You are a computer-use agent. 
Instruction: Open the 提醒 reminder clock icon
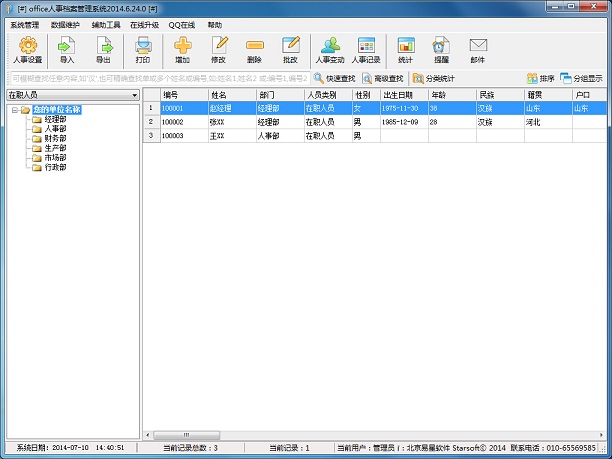[440, 49]
